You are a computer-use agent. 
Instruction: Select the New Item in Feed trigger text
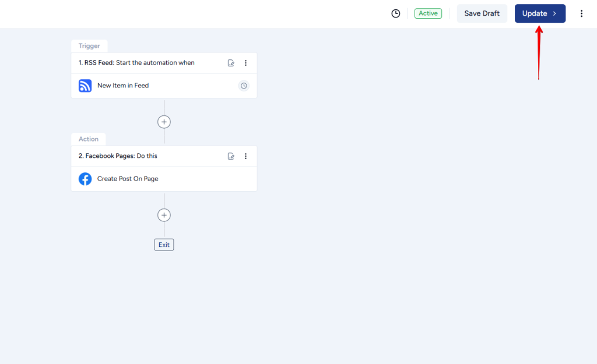(x=123, y=86)
